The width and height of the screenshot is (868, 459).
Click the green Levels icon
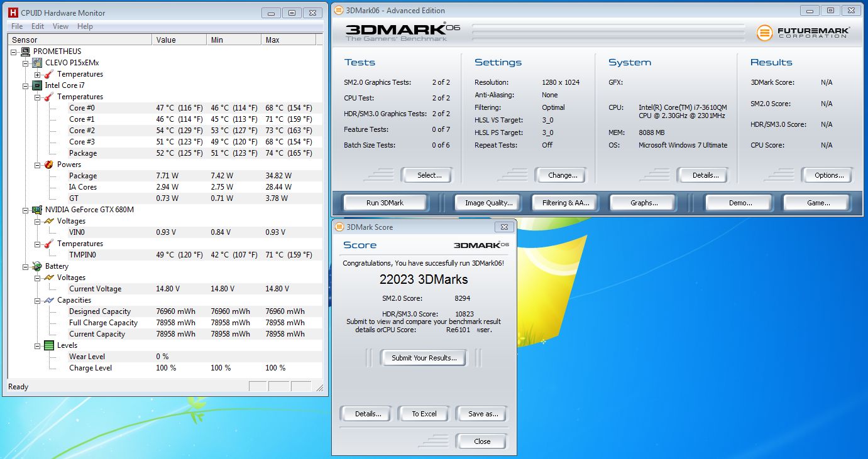(49, 345)
